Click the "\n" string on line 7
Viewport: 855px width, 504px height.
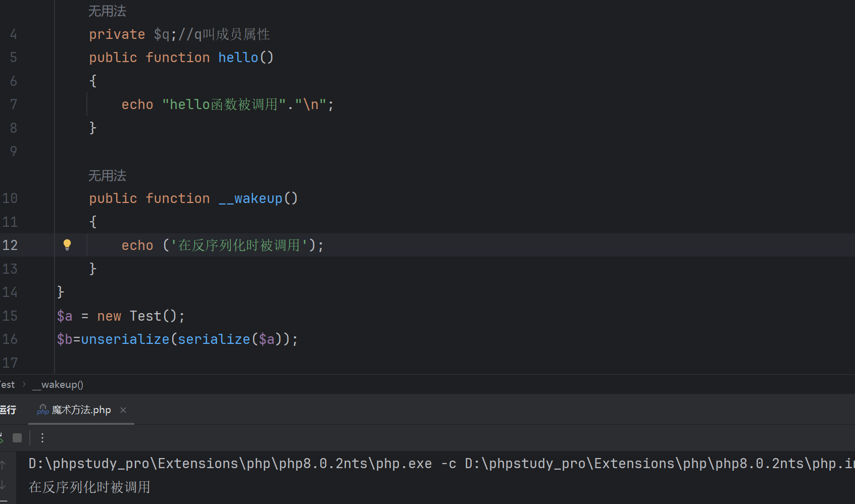click(x=311, y=105)
